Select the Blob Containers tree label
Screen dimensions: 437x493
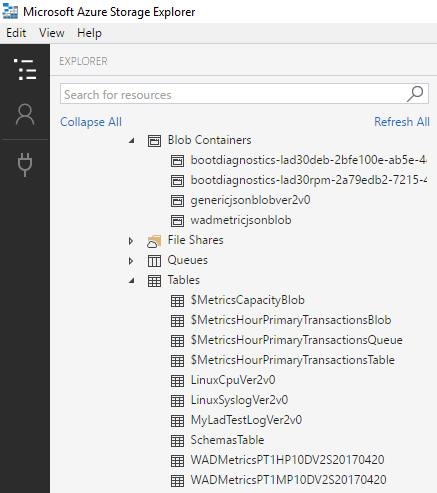pos(209,140)
